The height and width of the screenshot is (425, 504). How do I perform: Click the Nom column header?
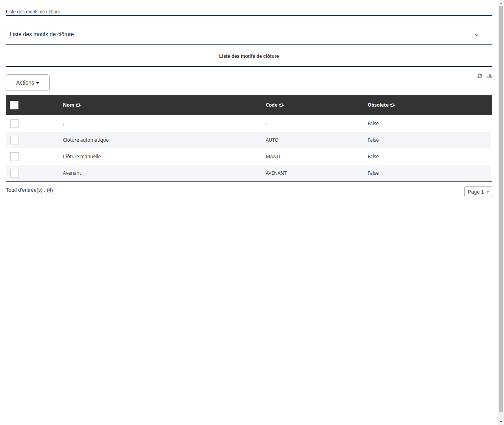click(69, 105)
